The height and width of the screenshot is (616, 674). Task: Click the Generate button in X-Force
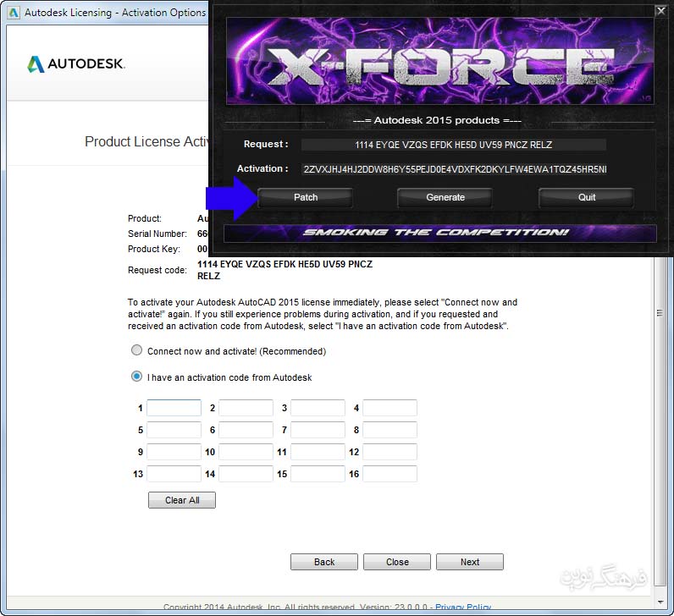445,198
